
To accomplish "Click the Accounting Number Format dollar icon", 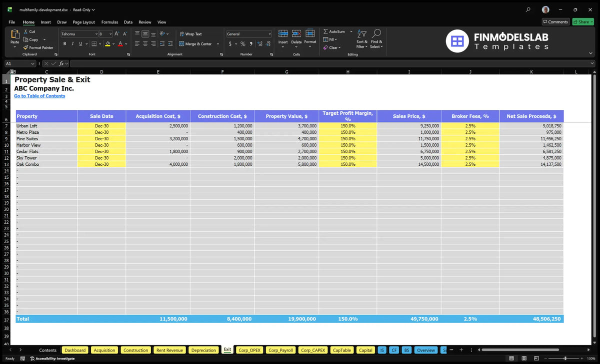I will click(230, 44).
